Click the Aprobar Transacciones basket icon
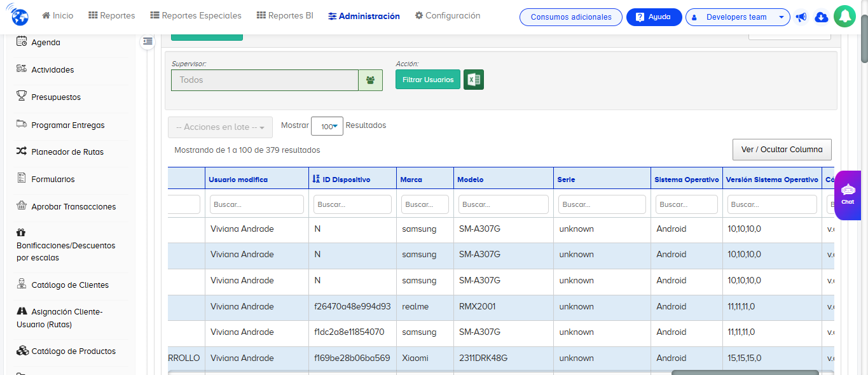The width and height of the screenshot is (868, 375). 22,206
